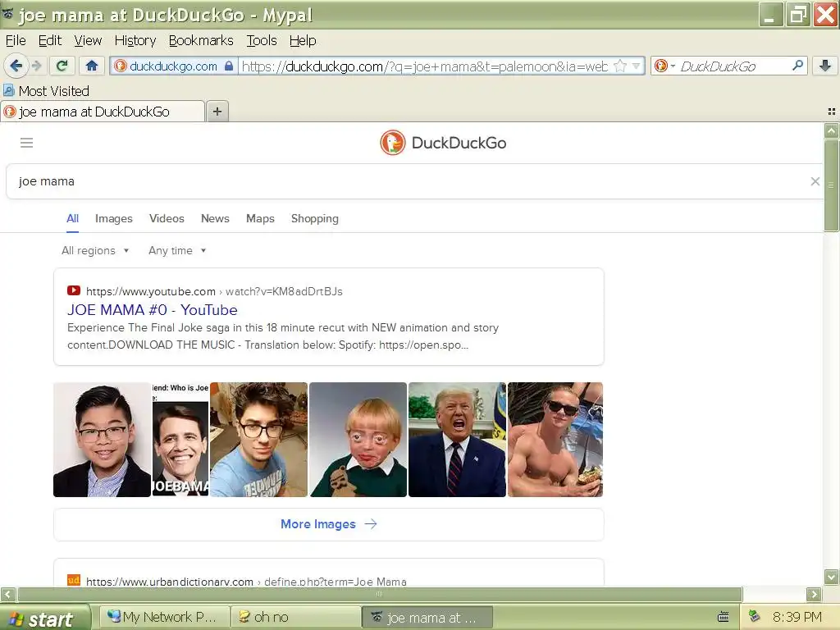Viewport: 840px width, 630px height.
Task: Expand the All regions filter dropdown
Action: tap(95, 251)
